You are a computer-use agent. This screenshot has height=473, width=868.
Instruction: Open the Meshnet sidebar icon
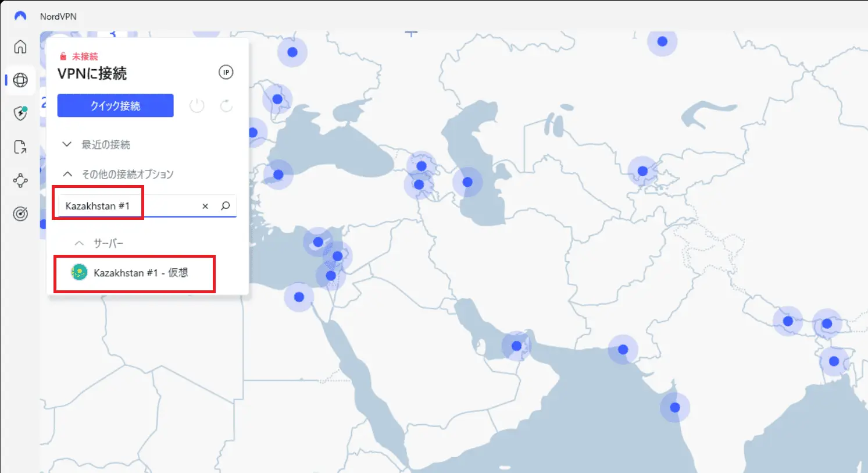[20, 180]
